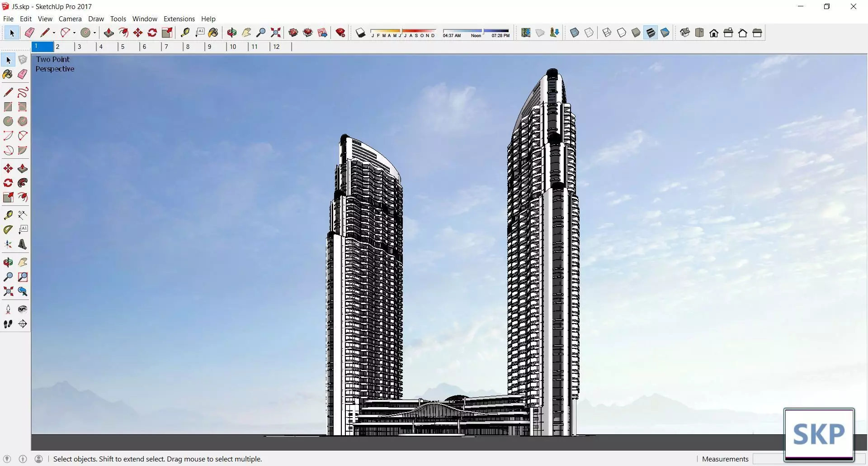Click the geolocation status bar icon
Screen dimensions: 868x466
pyautogui.click(x=7, y=459)
